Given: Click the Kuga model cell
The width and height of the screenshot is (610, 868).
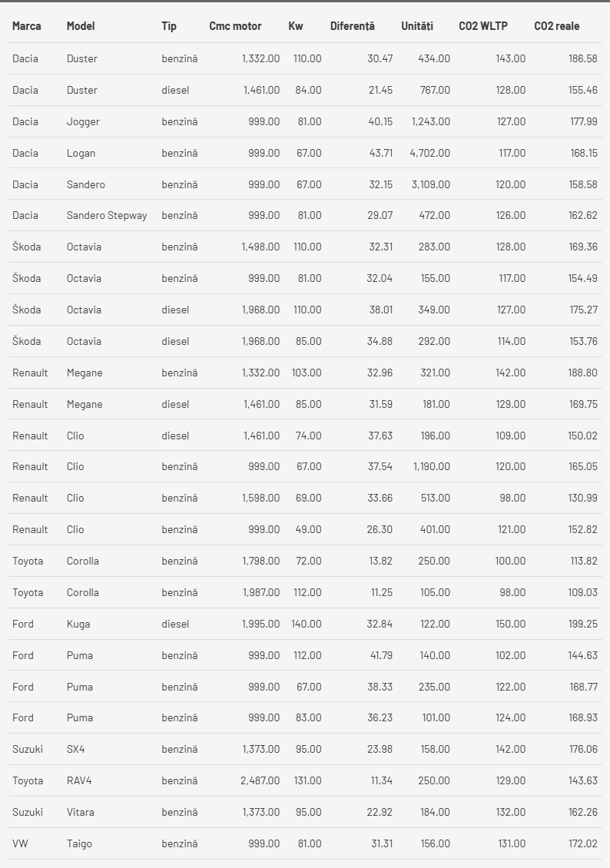Looking at the screenshot, I should [x=78, y=624].
